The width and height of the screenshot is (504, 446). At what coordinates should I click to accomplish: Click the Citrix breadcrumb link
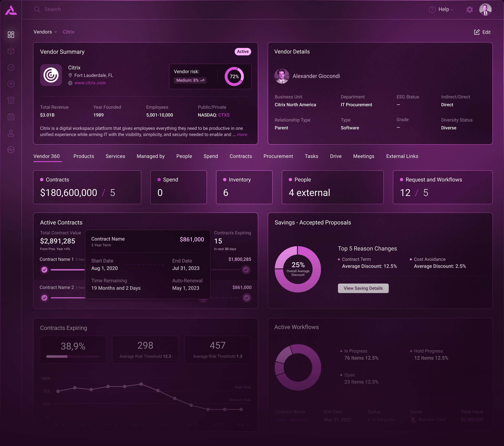tap(69, 32)
